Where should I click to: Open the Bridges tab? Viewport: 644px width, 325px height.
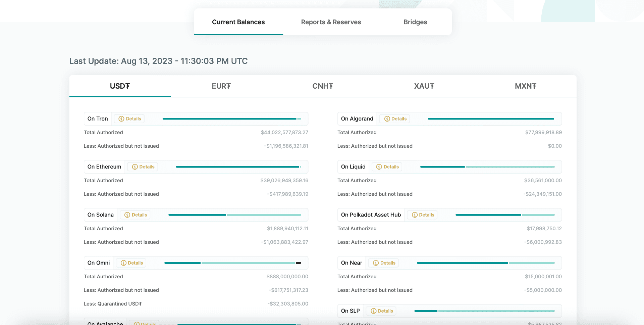tap(415, 22)
